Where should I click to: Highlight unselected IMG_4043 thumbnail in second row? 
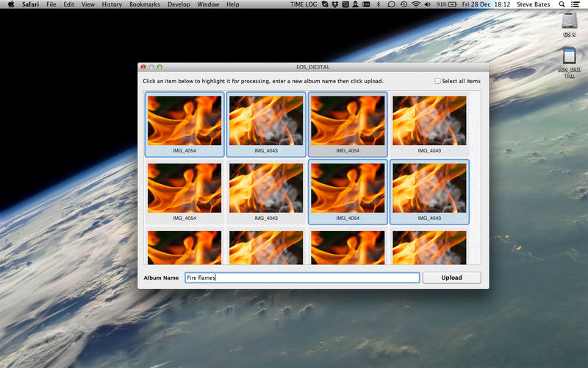[266, 192]
